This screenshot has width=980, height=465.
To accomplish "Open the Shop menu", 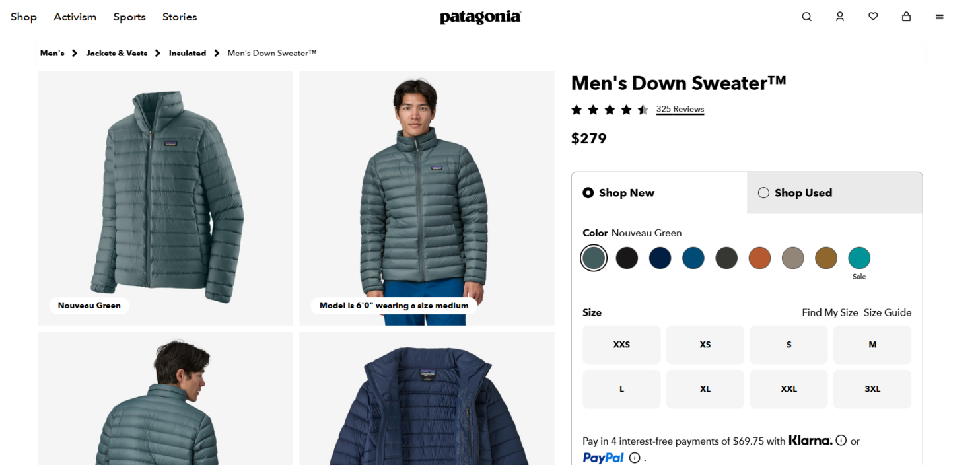I will pos(23,17).
